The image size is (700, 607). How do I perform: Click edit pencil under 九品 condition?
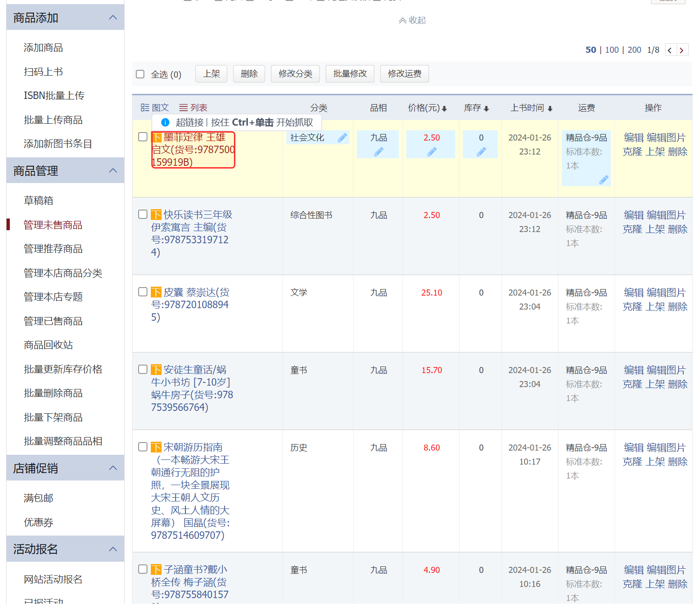tap(378, 152)
